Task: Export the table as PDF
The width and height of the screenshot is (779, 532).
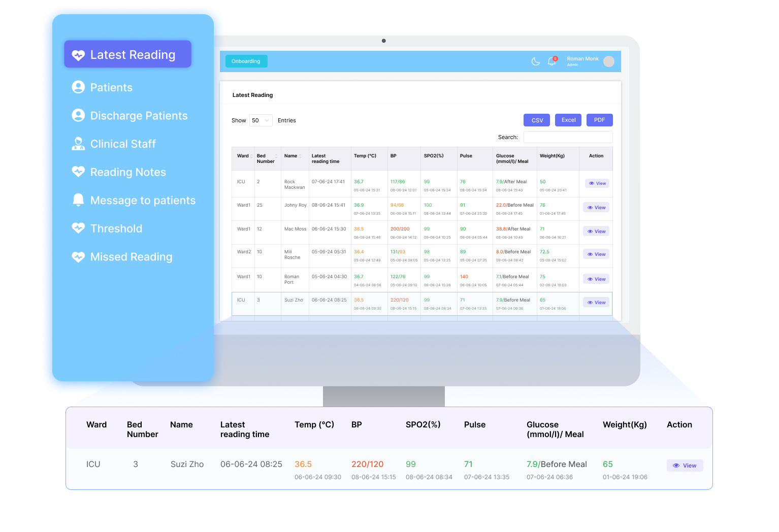Action: (x=600, y=120)
